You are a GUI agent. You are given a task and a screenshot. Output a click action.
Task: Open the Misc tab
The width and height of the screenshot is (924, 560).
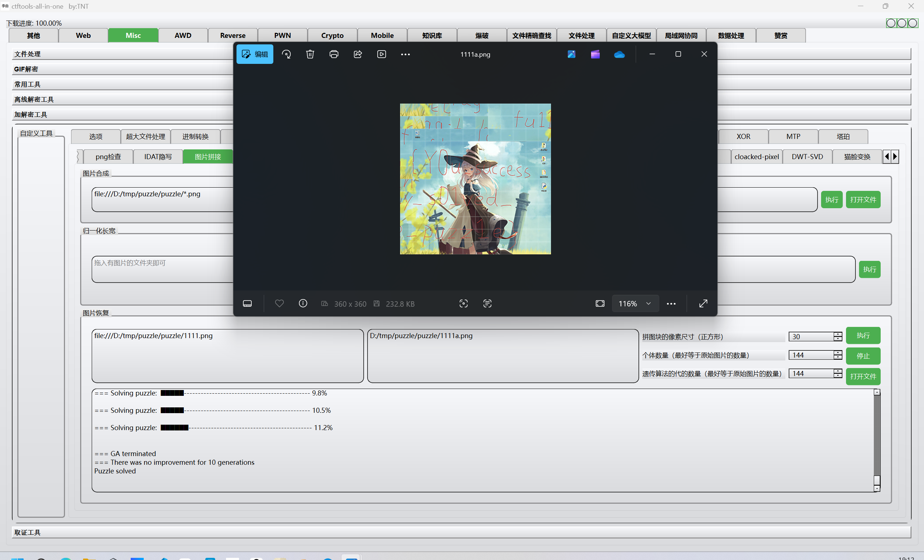coord(133,35)
